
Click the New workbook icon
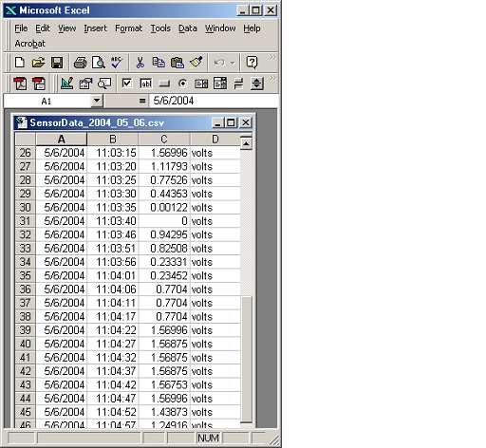click(20, 63)
